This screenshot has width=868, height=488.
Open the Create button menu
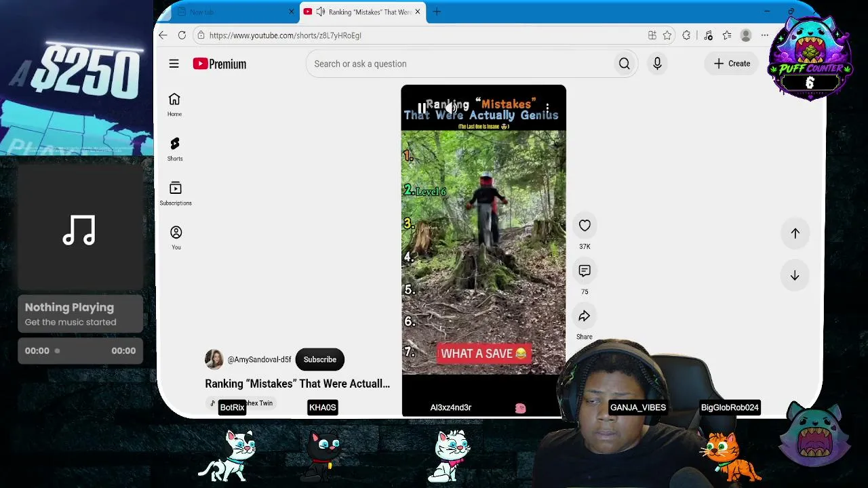(732, 64)
